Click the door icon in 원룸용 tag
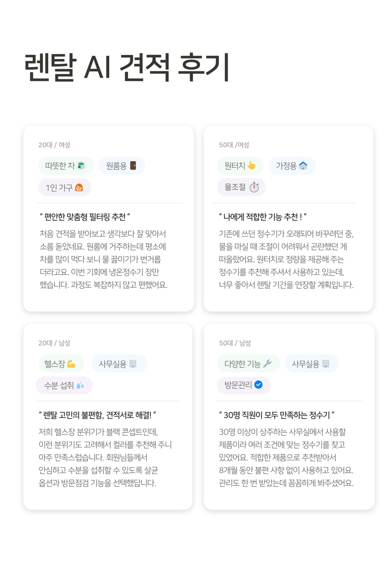 click(x=133, y=166)
